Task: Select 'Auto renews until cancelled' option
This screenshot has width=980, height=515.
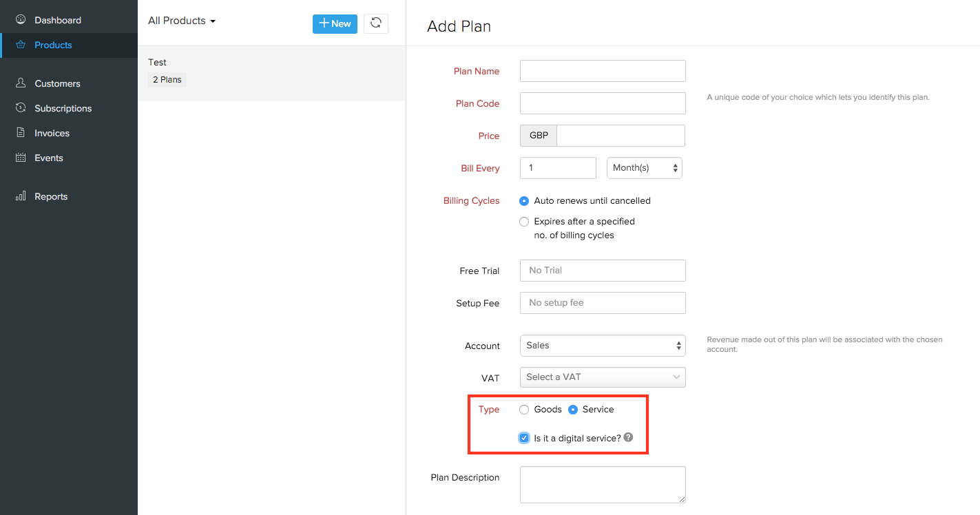Action: click(x=524, y=201)
